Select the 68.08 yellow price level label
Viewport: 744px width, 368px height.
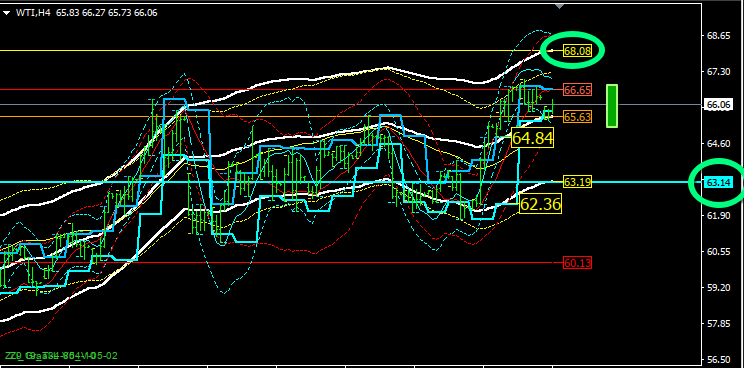pos(577,51)
